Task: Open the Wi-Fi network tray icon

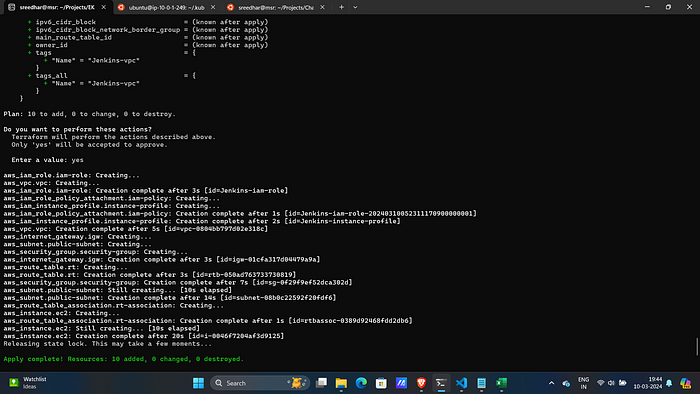Action: [600, 383]
